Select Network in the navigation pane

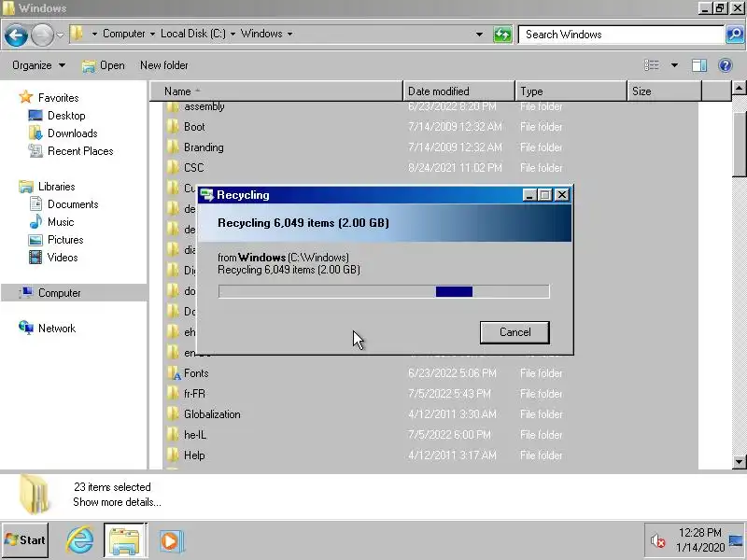57,329
